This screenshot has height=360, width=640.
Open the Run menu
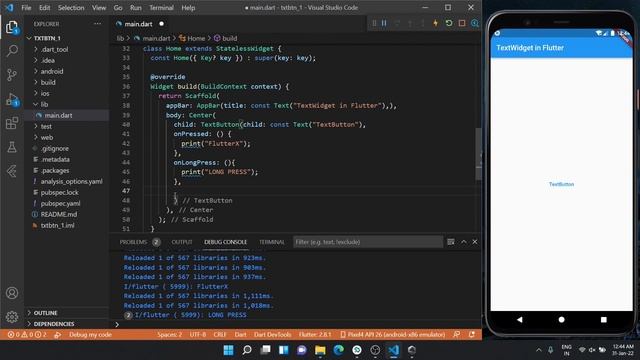click(x=136, y=7)
